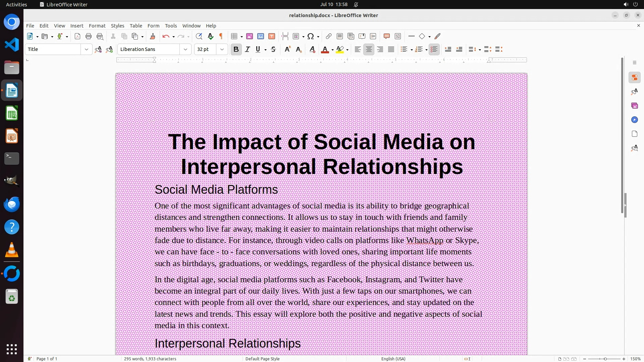The image size is (644, 362).
Task: Click Default Page Style in status bar
Action: click(x=262, y=359)
